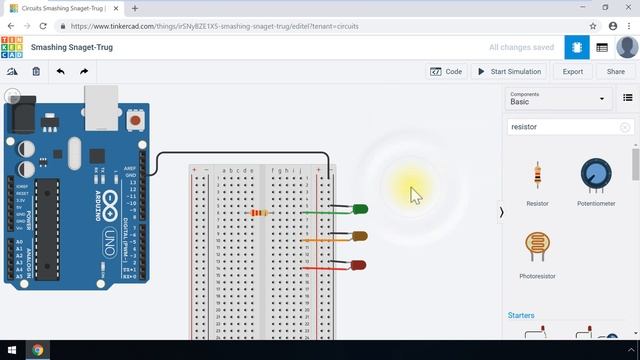Click the Share button
Screen dimensions: 640x360
point(616,71)
